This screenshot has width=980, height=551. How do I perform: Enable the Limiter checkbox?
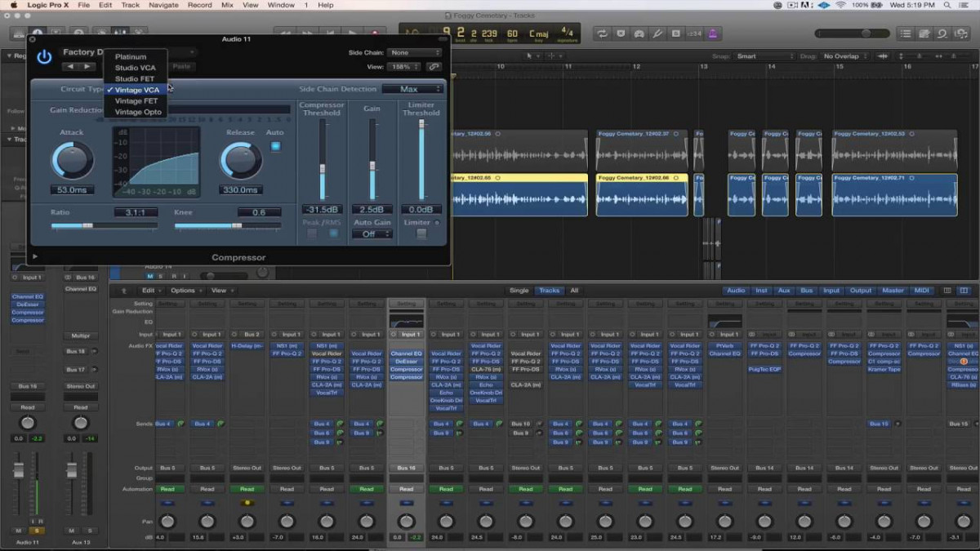pyautogui.click(x=421, y=234)
